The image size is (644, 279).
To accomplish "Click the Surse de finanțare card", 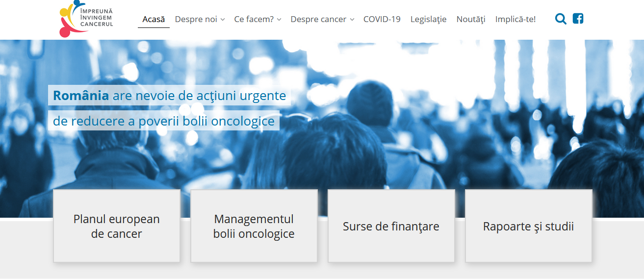I will 391,226.
